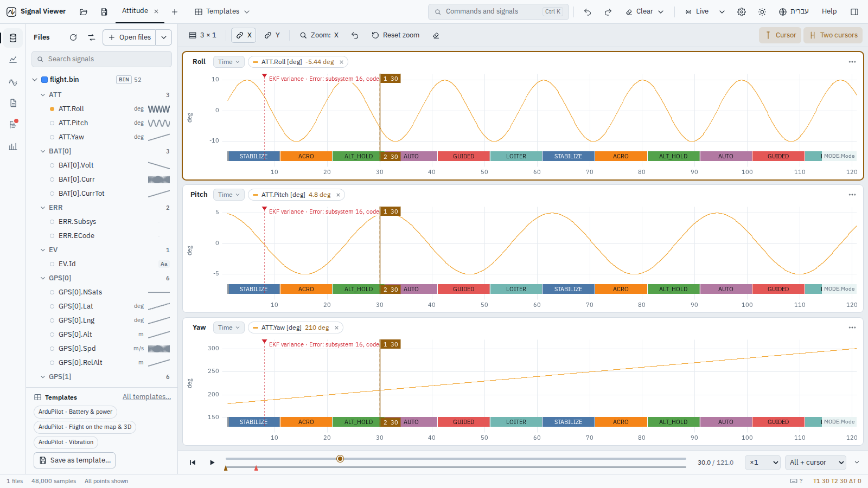This screenshot has height=488, width=868.
Task: Click Save as template button
Action: click(75, 460)
